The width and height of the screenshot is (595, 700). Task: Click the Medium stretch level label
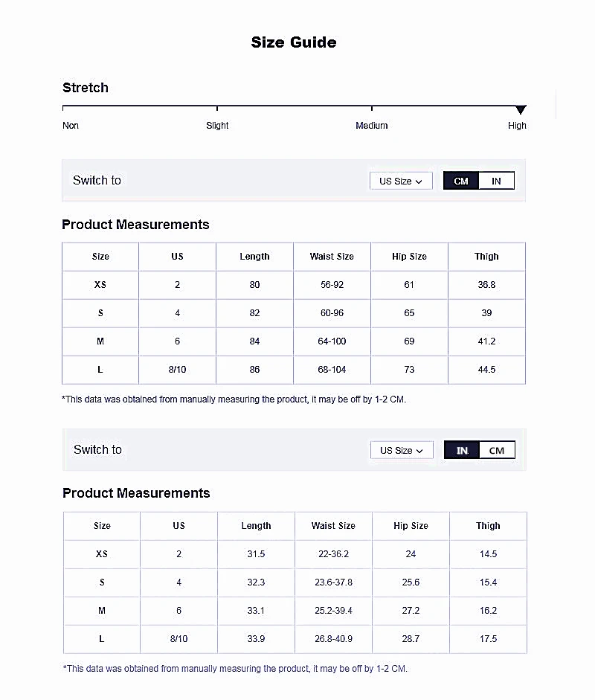(371, 126)
